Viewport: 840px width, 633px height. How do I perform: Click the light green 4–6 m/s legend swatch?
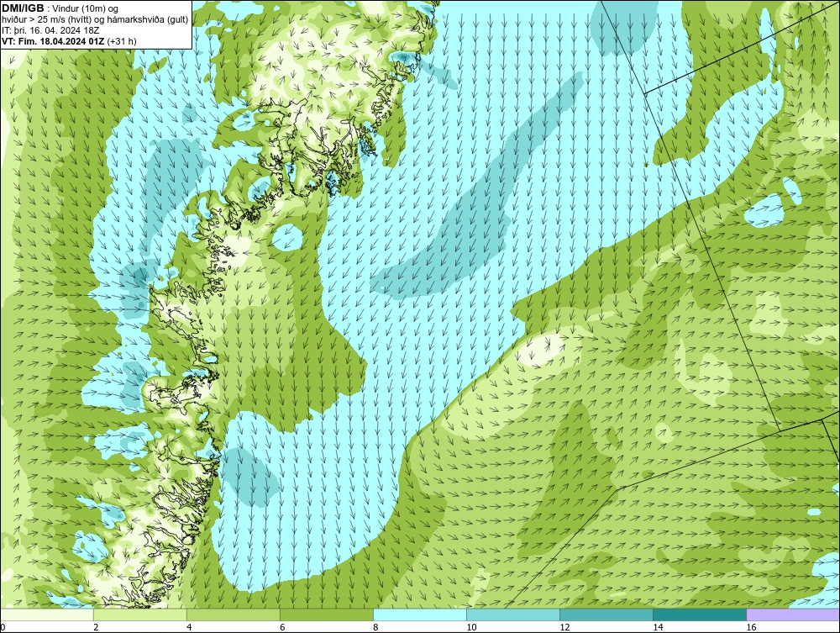coord(234,615)
